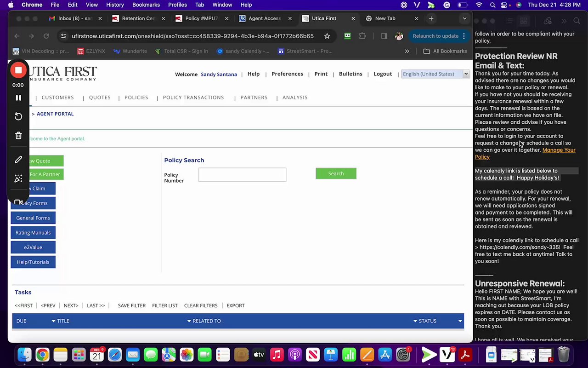Viewport: 588px width, 368px height.
Task: Open the QUOTES menu
Action: 100,98
